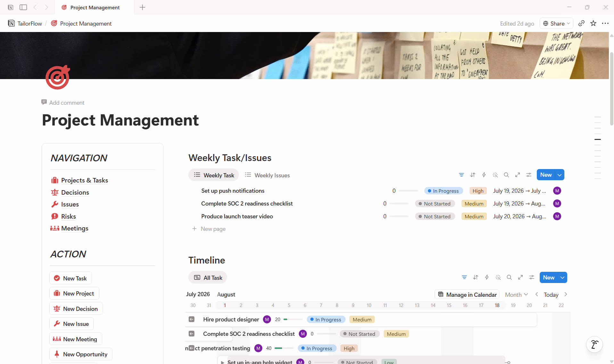Click the page vertical scrollbar

click(x=611, y=90)
